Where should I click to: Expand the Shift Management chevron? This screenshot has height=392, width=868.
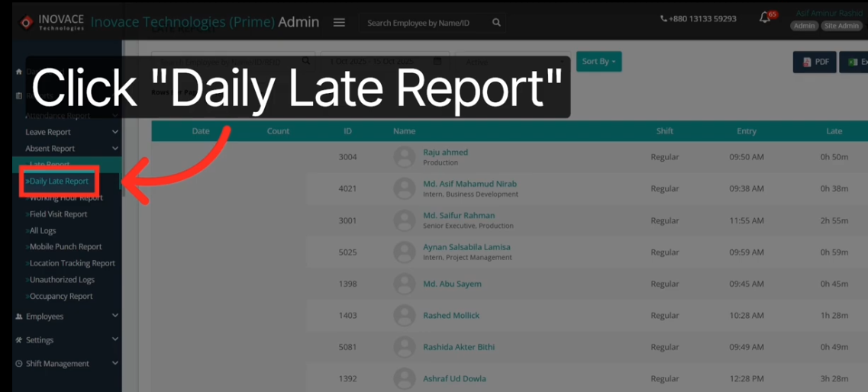tap(115, 363)
